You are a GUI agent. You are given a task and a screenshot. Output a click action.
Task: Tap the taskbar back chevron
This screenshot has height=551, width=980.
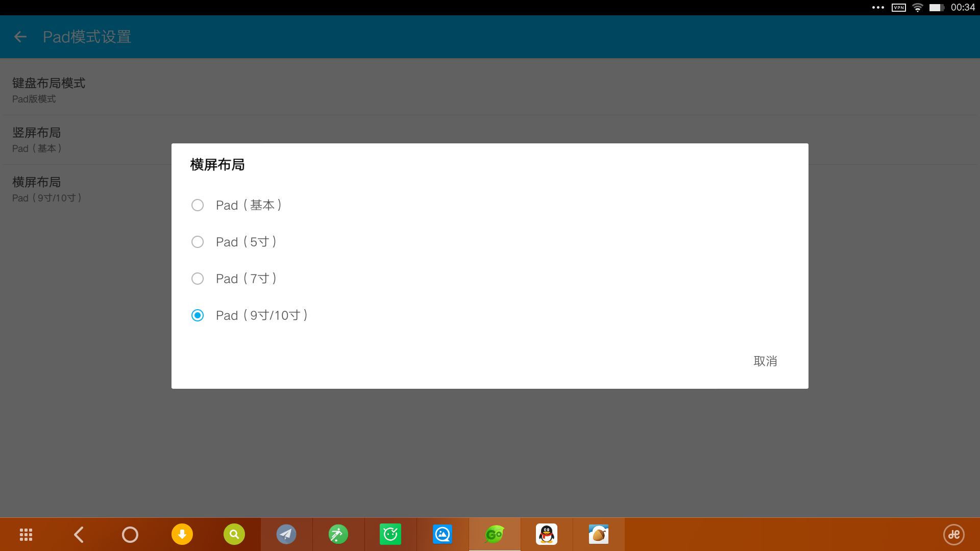click(79, 535)
